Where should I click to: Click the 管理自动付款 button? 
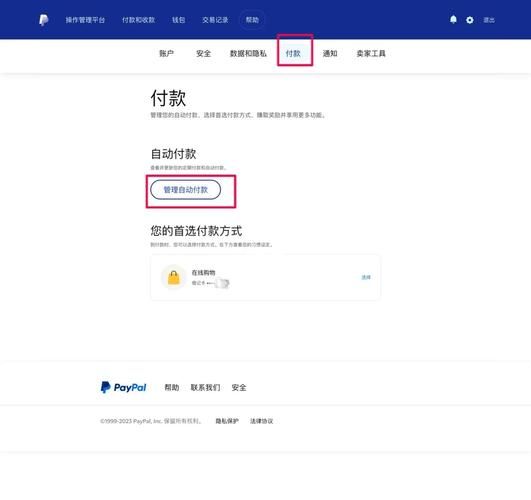coord(186,190)
